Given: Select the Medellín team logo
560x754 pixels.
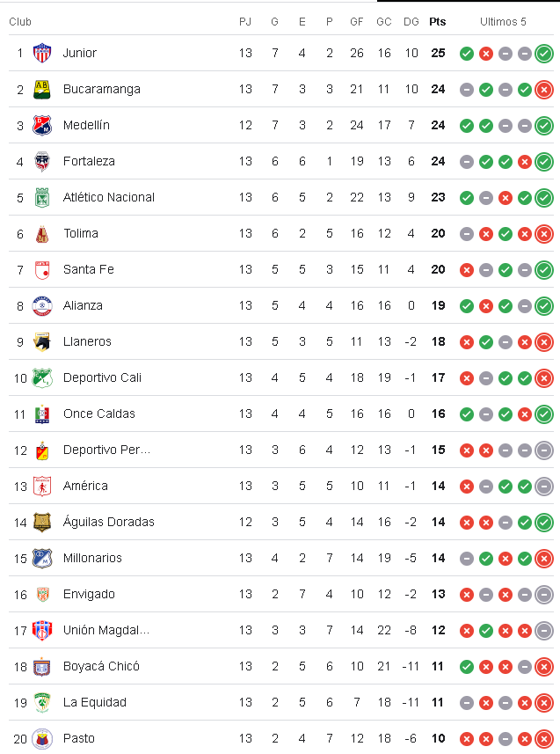Looking at the screenshot, I should tap(41, 125).
